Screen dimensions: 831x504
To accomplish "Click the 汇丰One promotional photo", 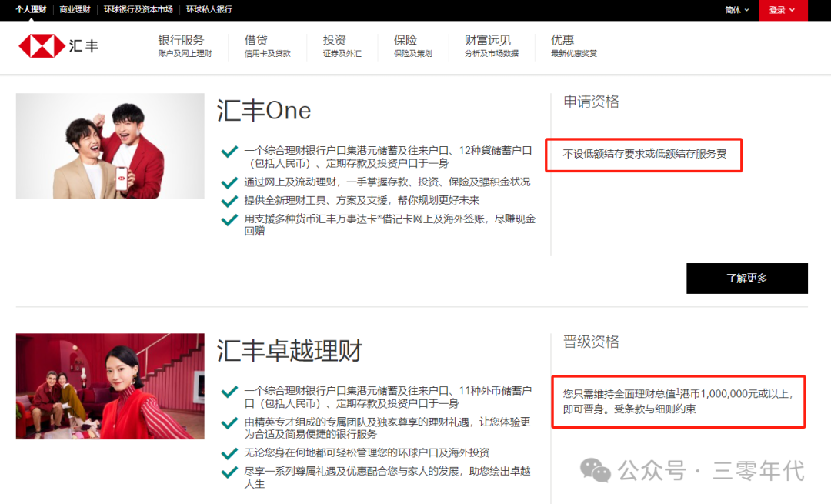I will (110, 145).
